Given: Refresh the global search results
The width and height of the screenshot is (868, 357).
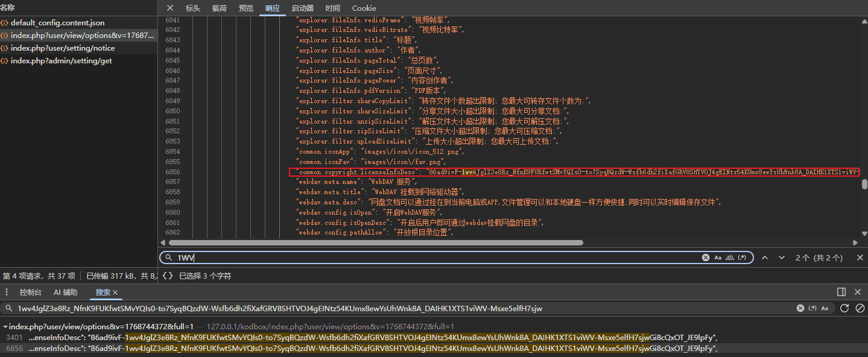Looking at the screenshot, I should coord(844,308).
